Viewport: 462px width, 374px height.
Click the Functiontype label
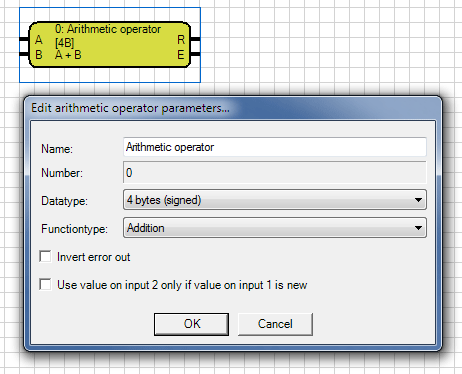(x=74, y=229)
